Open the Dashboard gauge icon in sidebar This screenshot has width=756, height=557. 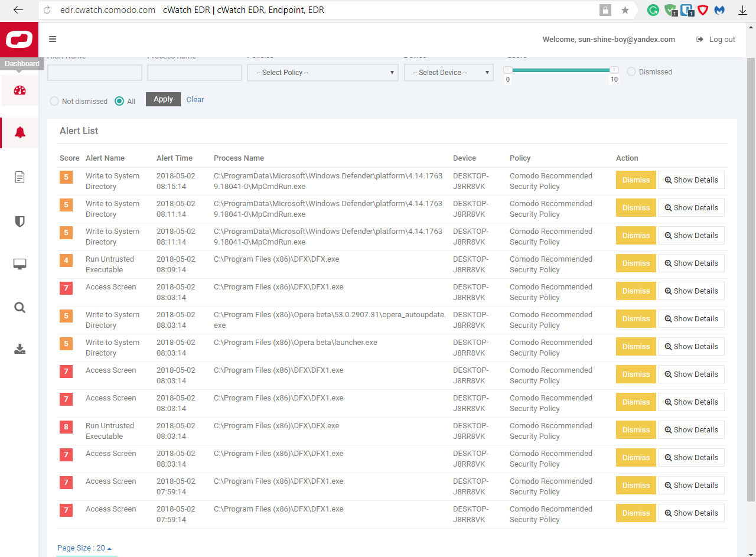click(x=19, y=90)
